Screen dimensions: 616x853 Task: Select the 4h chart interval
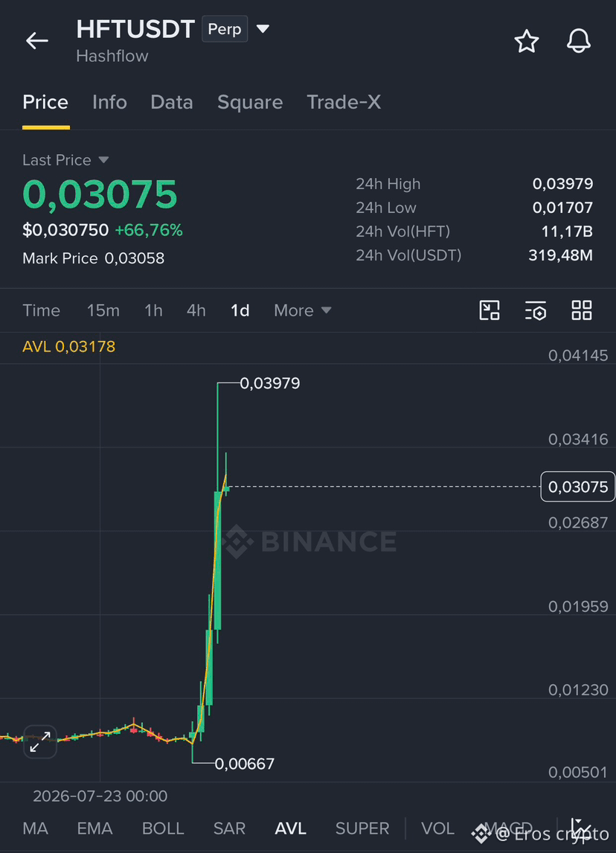click(196, 310)
